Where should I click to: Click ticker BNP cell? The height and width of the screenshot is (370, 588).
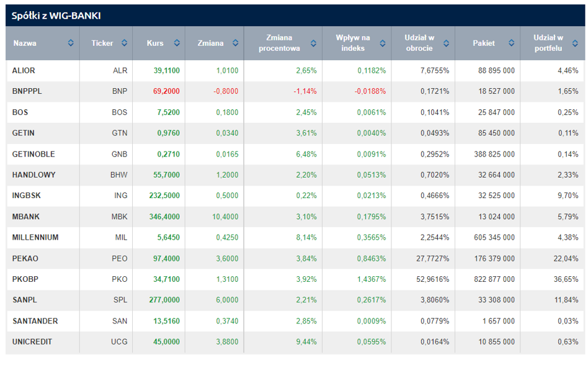pyautogui.click(x=120, y=91)
